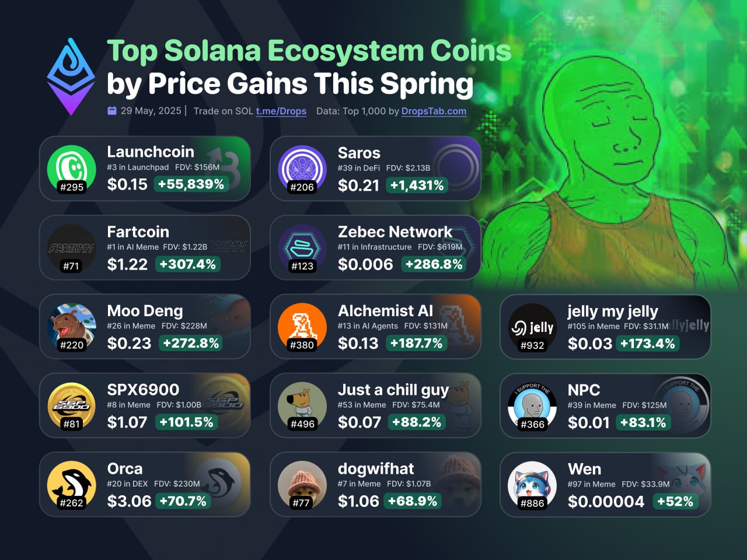The image size is (747, 560).
Task: Open the t.me/Drops link
Action: click(x=281, y=111)
